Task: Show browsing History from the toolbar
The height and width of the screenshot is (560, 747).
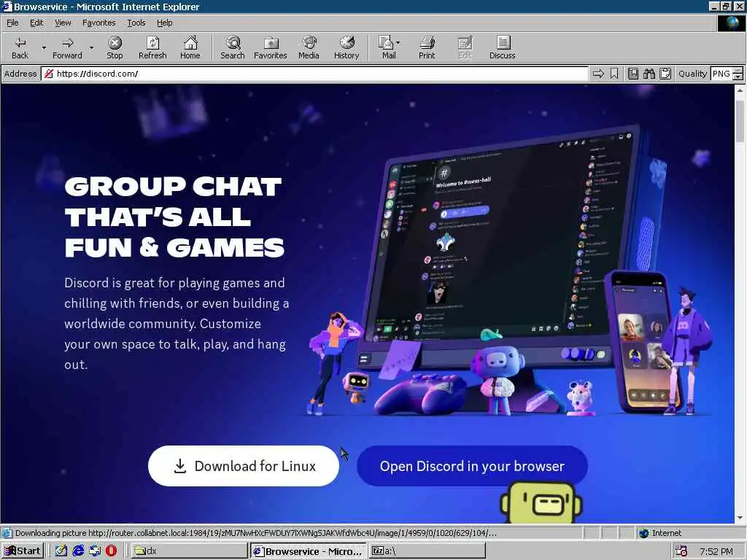Action: pyautogui.click(x=347, y=47)
